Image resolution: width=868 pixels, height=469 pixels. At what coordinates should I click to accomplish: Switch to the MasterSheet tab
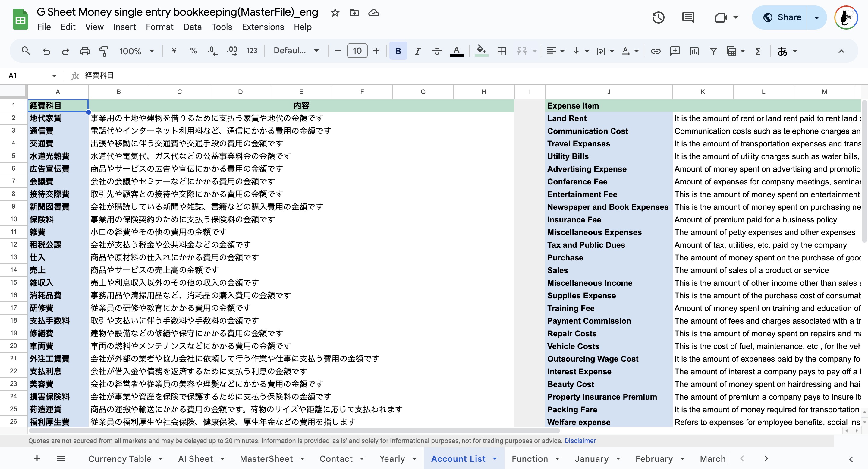(266, 458)
